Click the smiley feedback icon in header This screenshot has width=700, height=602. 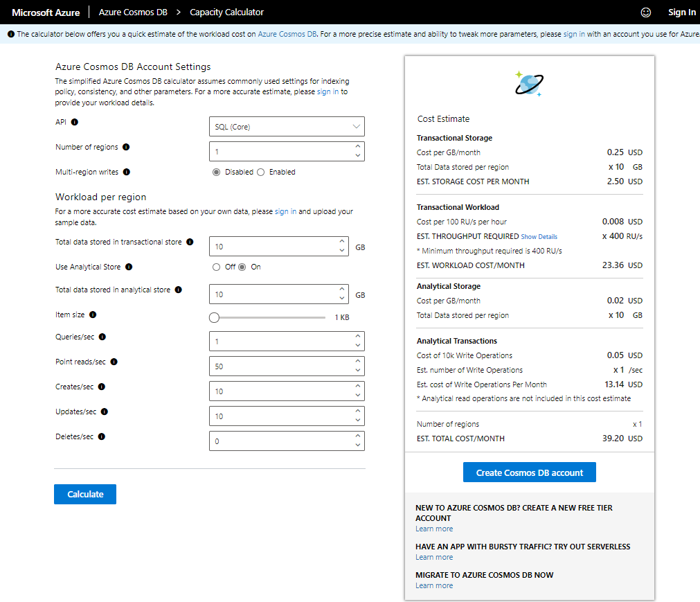click(x=645, y=12)
